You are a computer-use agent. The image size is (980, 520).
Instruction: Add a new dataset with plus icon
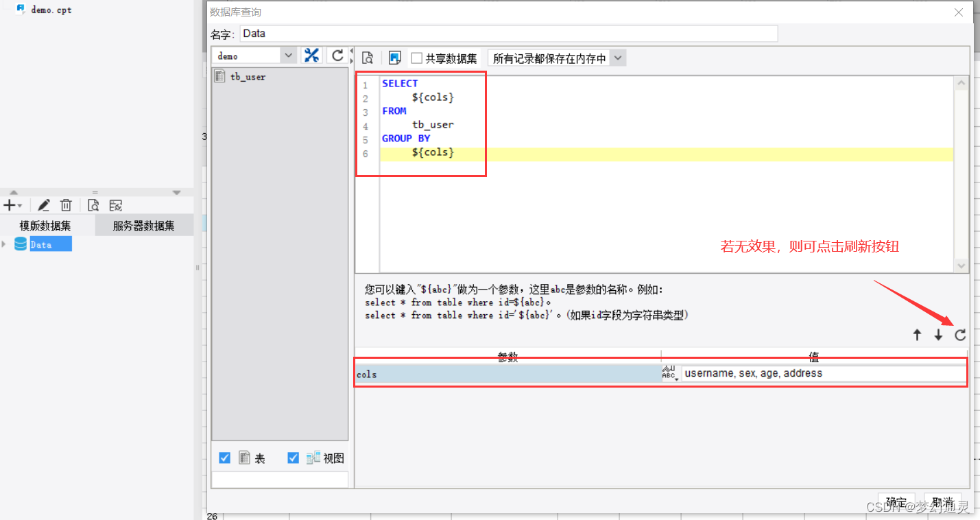coord(9,205)
